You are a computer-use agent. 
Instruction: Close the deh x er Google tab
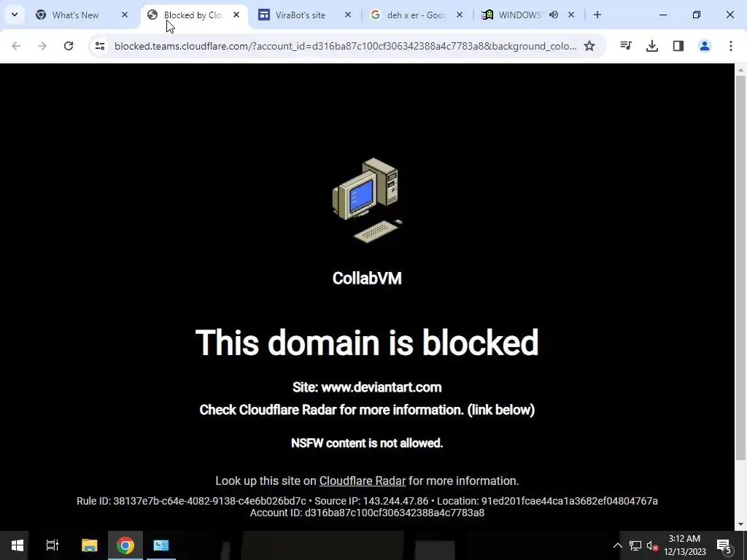point(460,15)
